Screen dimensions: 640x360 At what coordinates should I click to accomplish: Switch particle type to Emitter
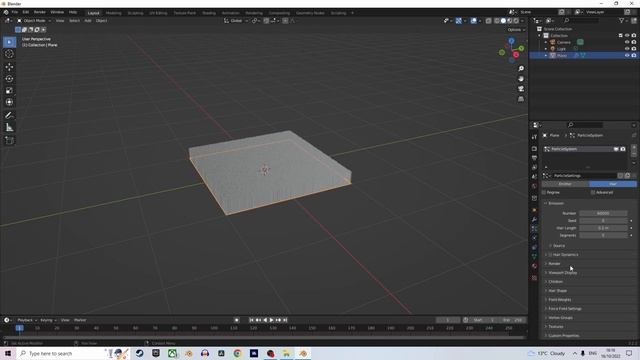[565, 184]
